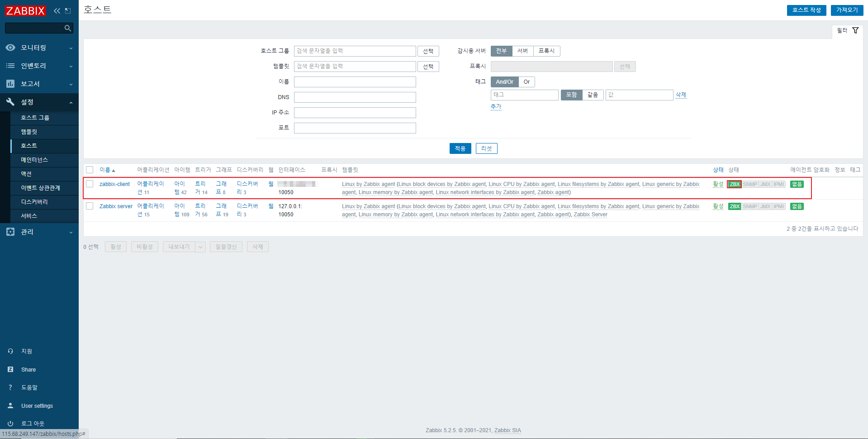Click the 모니터링 eye icon
This screenshot has height=439, width=868.
pyautogui.click(x=10, y=48)
